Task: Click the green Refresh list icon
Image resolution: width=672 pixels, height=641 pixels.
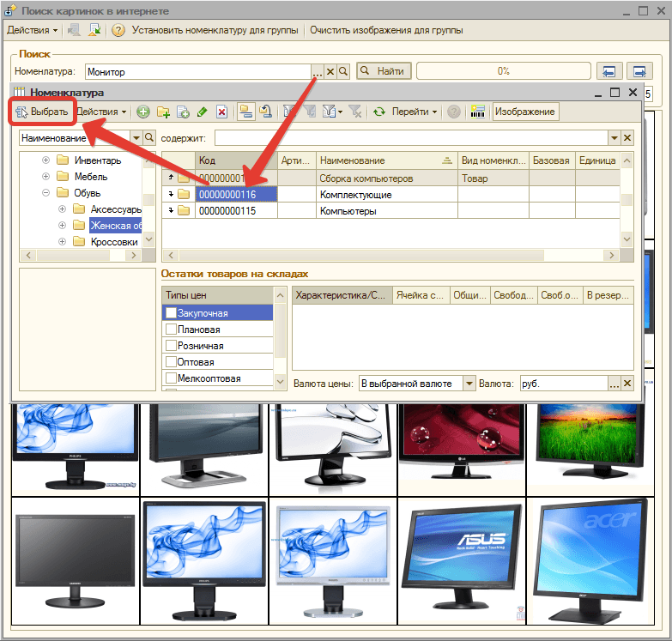Action: click(x=378, y=112)
